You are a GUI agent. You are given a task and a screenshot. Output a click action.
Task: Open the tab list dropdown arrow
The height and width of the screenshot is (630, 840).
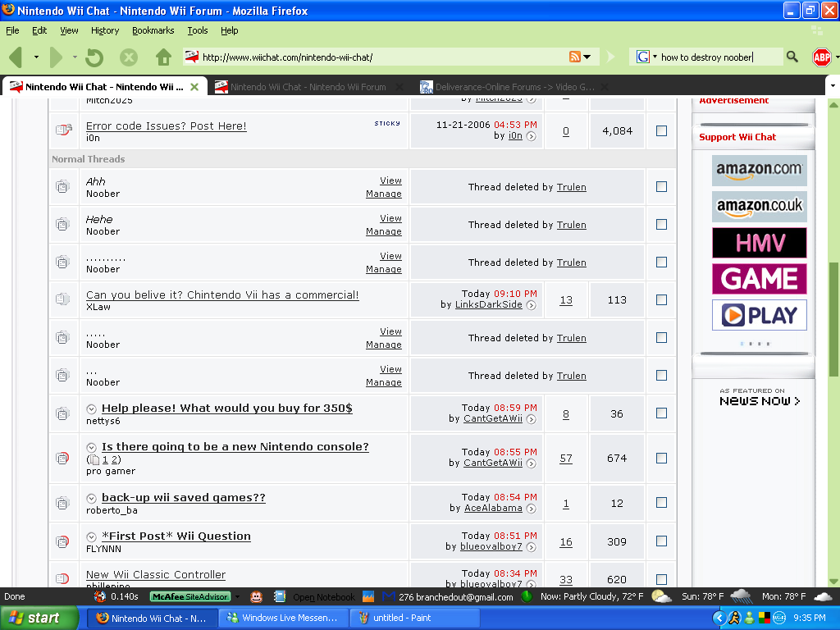(833, 85)
